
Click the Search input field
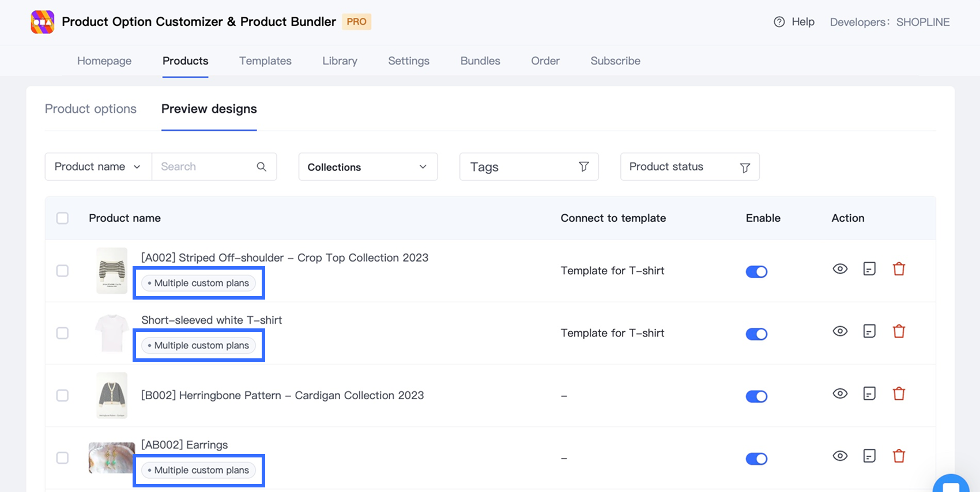pos(205,166)
